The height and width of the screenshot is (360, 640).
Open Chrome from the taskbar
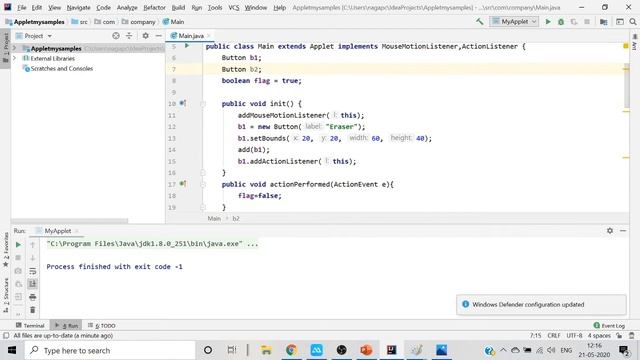pos(291,350)
